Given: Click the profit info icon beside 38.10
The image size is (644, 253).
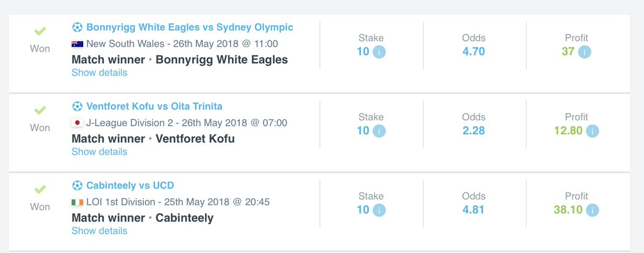Looking at the screenshot, I should pos(593,210).
